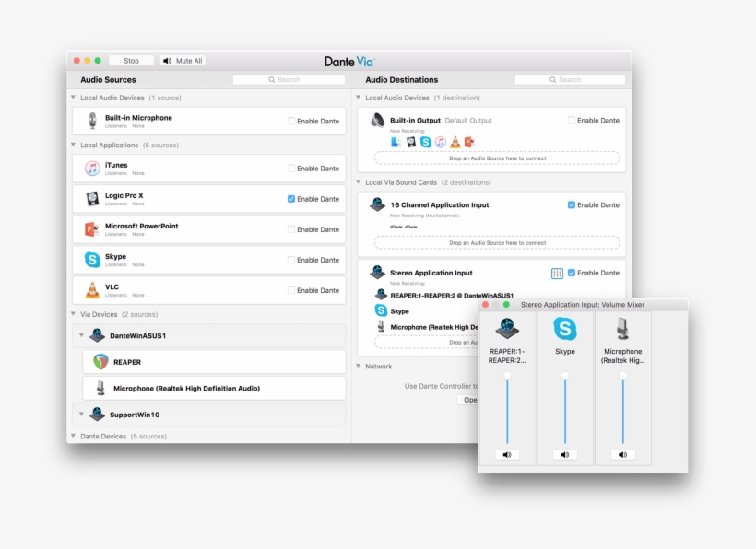Click the Finder icon under Built-in Output
Viewport: 756px width, 549px height.
click(x=396, y=142)
